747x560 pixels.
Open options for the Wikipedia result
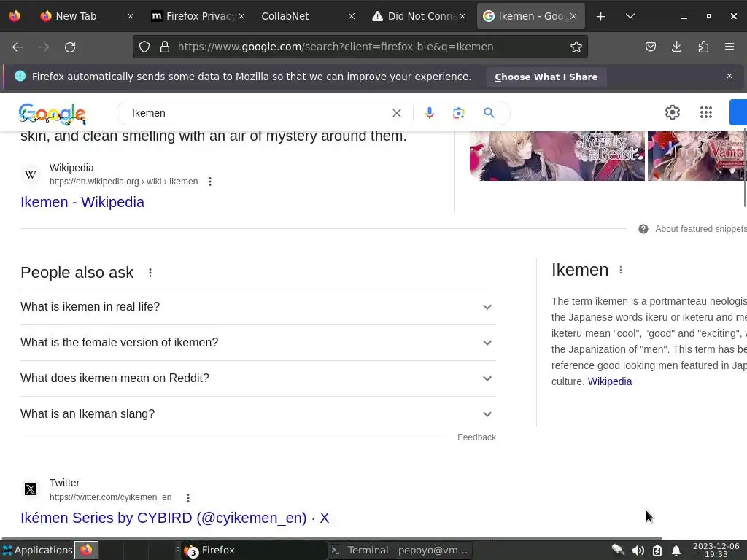coord(210,182)
